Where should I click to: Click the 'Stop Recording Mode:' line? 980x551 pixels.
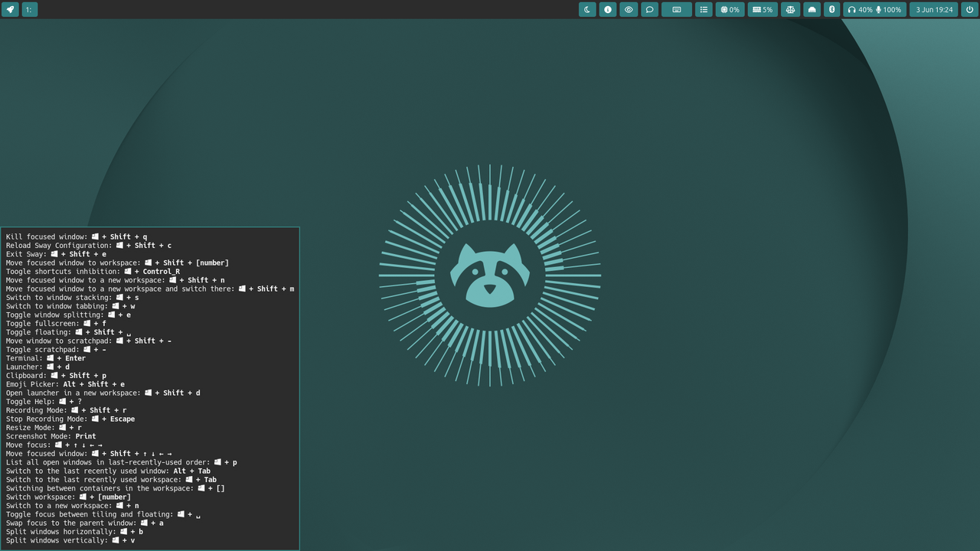[70, 419]
